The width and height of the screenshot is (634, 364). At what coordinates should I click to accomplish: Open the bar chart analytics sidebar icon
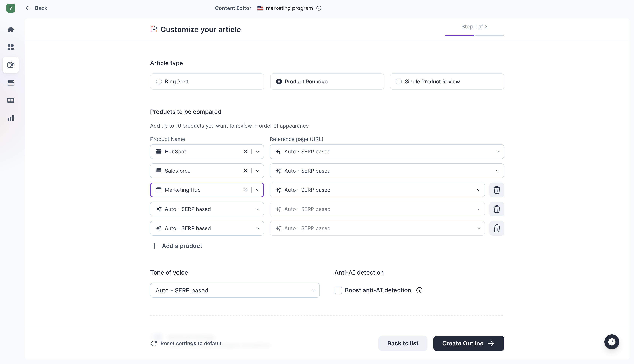[x=11, y=118]
